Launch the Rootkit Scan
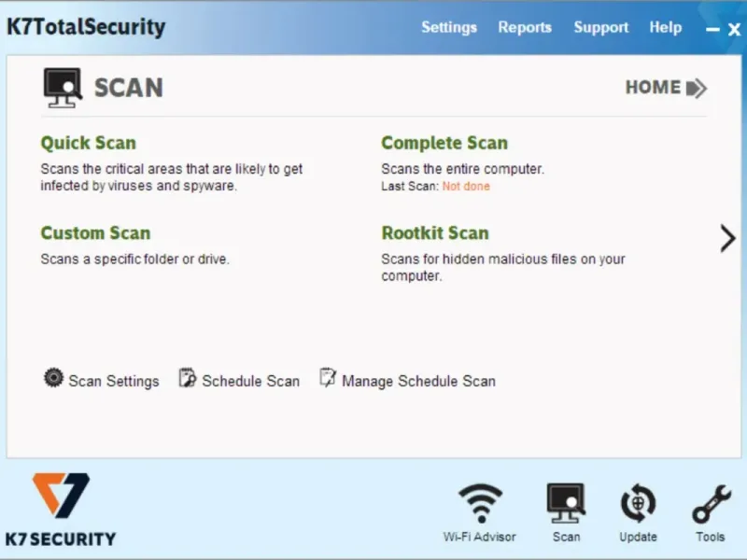The width and height of the screenshot is (747, 560). click(x=435, y=232)
